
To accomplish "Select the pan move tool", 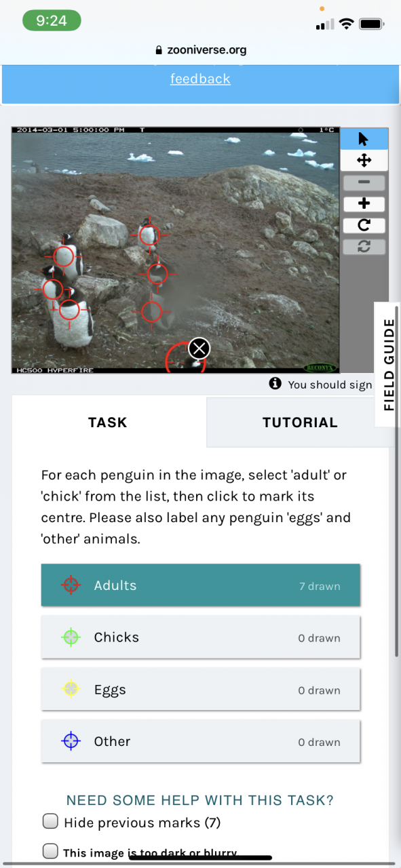I will pyautogui.click(x=364, y=161).
